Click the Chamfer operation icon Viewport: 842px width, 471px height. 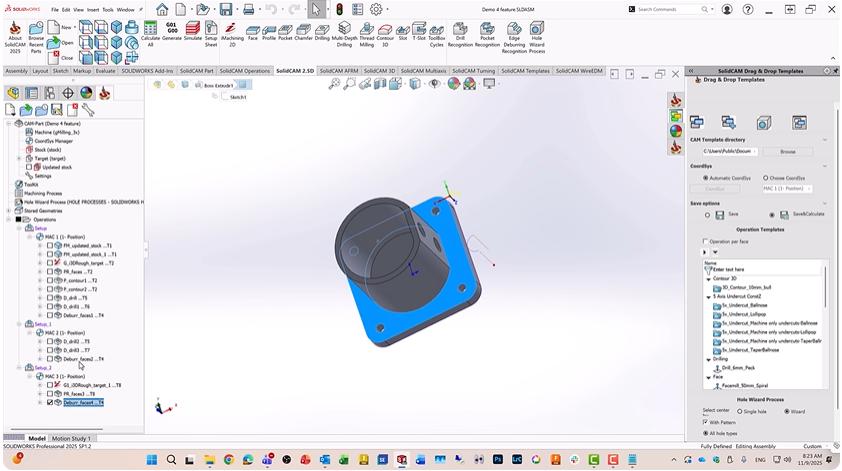point(303,34)
